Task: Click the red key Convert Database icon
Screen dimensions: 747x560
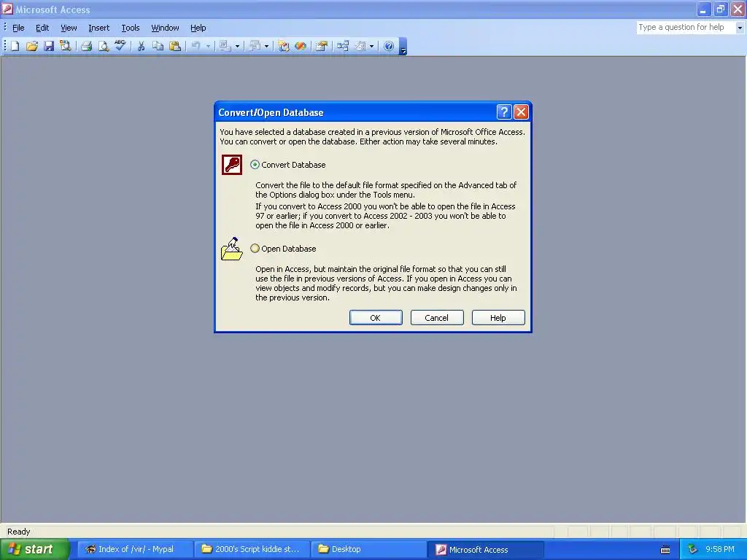Action: point(232,165)
